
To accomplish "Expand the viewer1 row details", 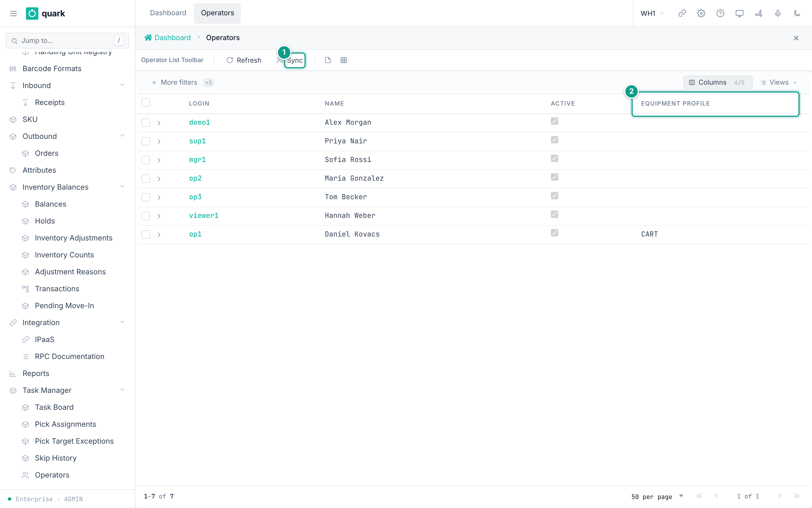I will click(159, 216).
